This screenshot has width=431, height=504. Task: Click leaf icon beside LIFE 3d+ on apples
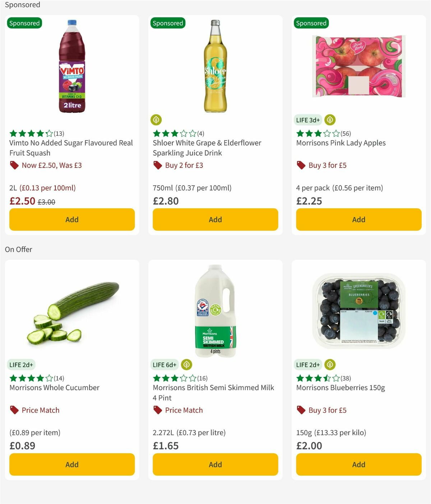click(x=329, y=120)
